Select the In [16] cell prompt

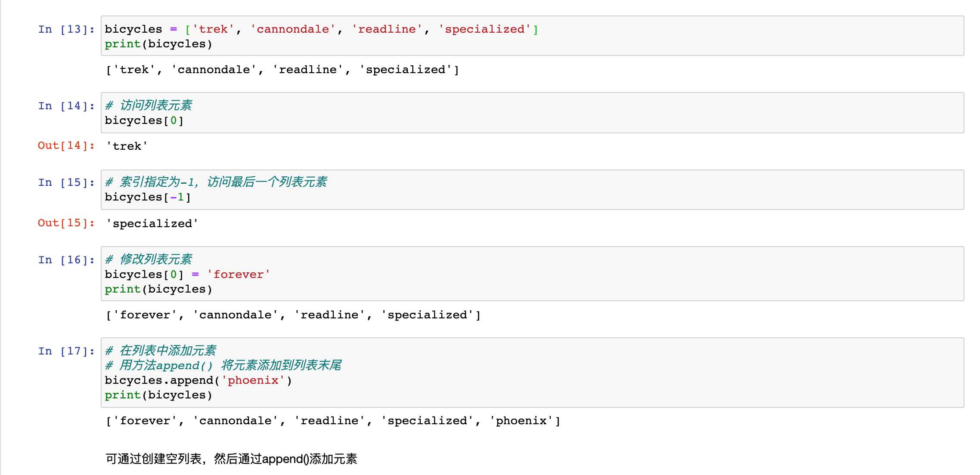66,260
